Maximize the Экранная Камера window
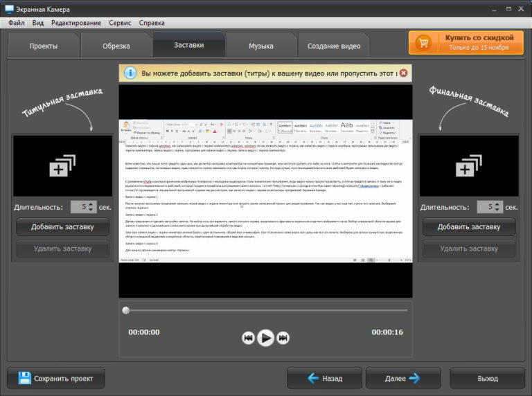The width and height of the screenshot is (532, 396). 508,9
